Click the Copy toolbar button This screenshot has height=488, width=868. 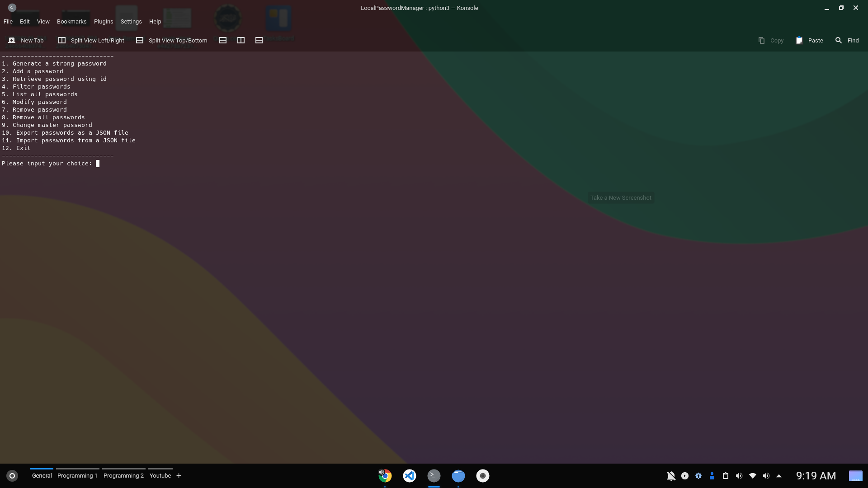[x=771, y=40]
